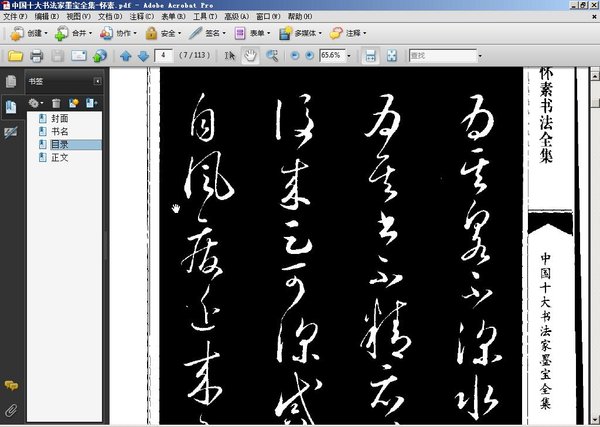
Task: Toggle the Bookmarks panel button in the sidebar
Action: [11, 107]
